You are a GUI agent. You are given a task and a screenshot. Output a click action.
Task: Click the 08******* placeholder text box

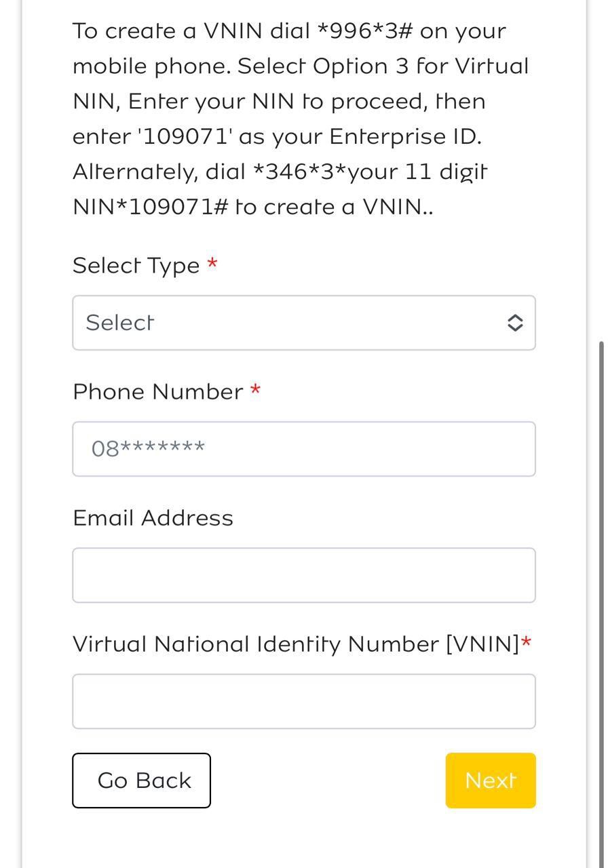click(x=304, y=449)
